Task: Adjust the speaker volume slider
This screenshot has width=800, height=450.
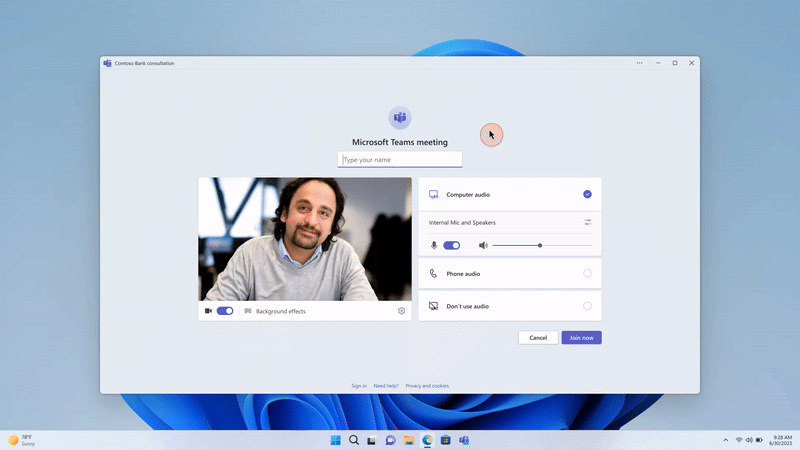Action: [542, 245]
